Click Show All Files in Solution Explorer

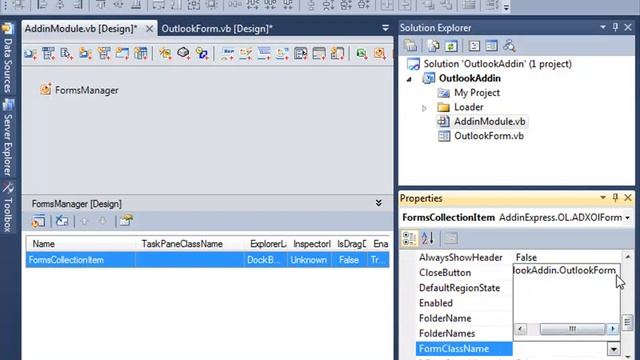pos(433,46)
